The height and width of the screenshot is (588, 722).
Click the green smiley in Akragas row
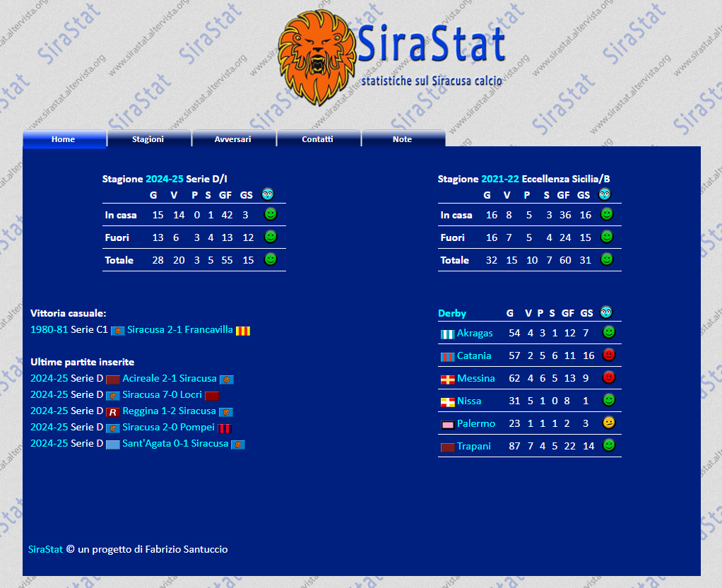pos(609,331)
